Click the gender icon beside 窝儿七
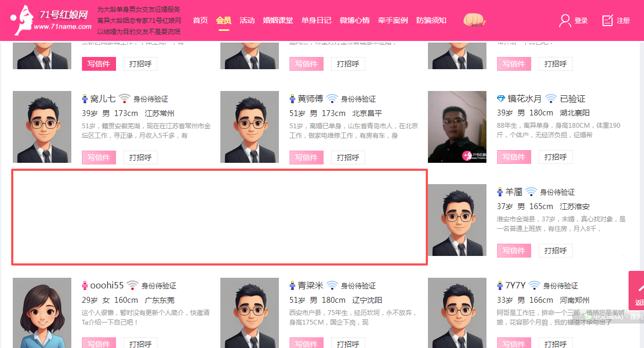Viewport: 644px width, 348px height. tap(85, 99)
